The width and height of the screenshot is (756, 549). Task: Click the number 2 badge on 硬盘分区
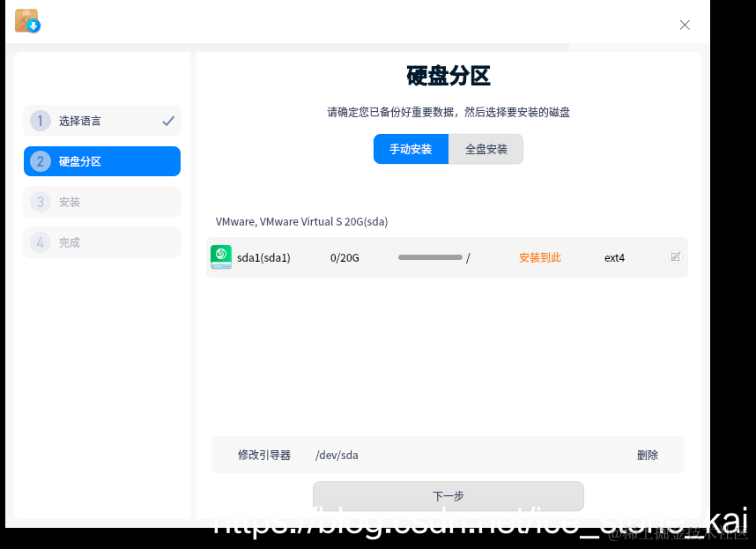(x=40, y=161)
